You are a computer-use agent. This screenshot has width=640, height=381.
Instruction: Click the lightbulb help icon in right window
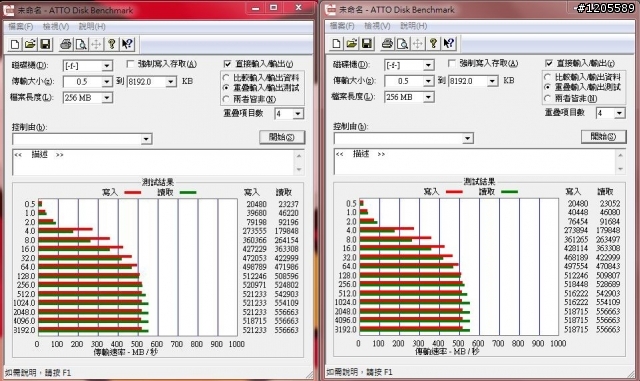tap(433, 43)
